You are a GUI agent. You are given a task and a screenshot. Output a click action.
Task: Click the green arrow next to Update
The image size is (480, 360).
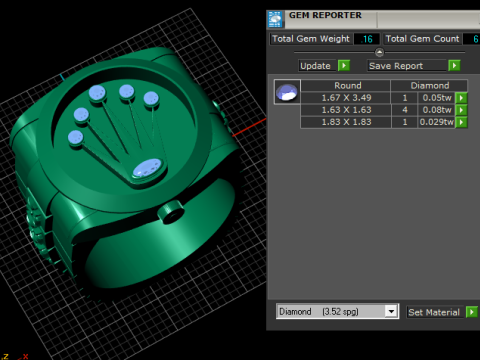point(344,65)
